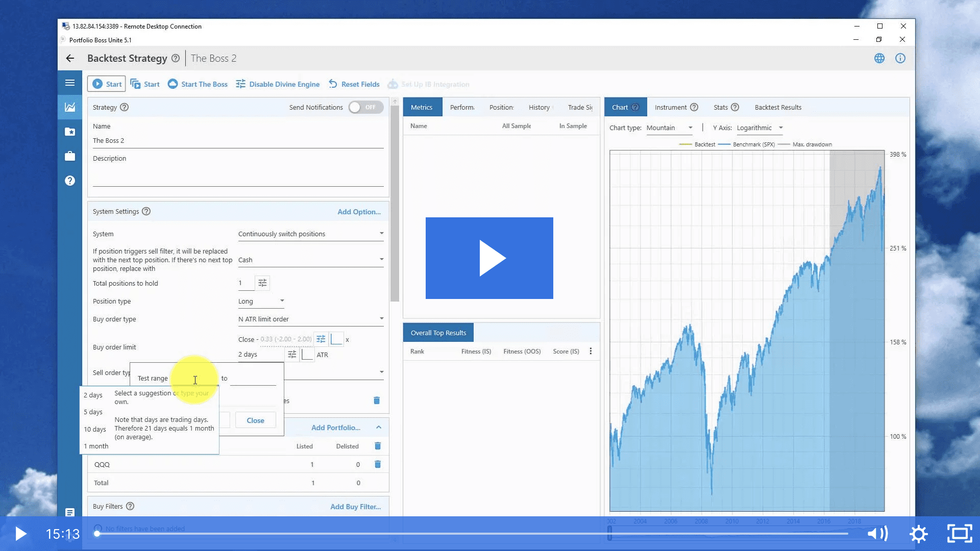
Task: Click the video progress bar handle
Action: tap(97, 534)
